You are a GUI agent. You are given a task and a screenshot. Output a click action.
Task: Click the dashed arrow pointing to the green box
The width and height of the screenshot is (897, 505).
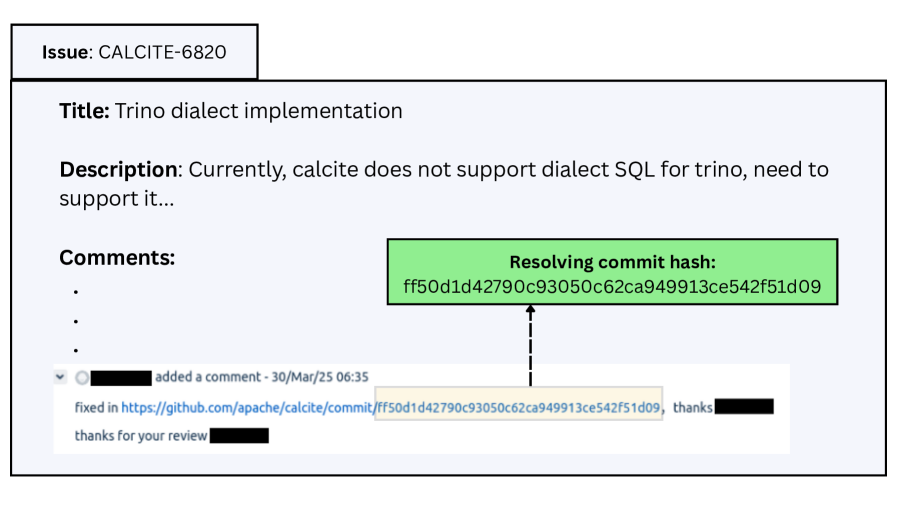(x=530, y=345)
